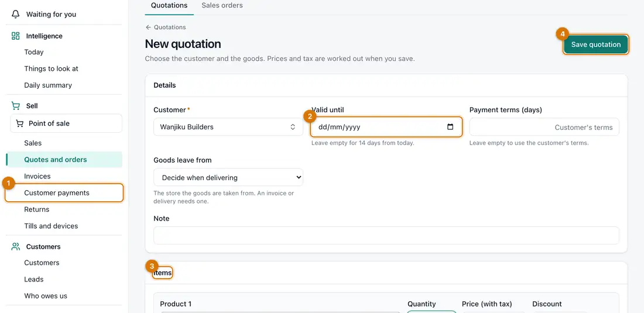This screenshot has width=644, height=313.
Task: Click the Price (with tax) label
Action: [487, 304]
